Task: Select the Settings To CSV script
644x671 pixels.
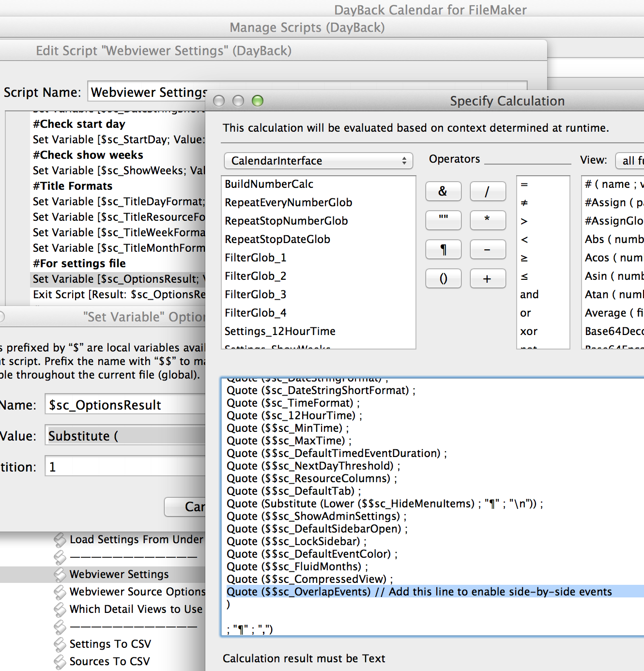Action: pyautogui.click(x=110, y=644)
